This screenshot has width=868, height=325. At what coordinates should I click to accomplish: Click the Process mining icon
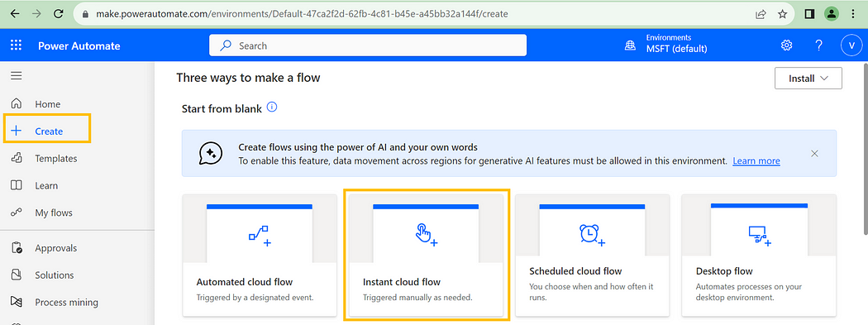pyautogui.click(x=17, y=302)
